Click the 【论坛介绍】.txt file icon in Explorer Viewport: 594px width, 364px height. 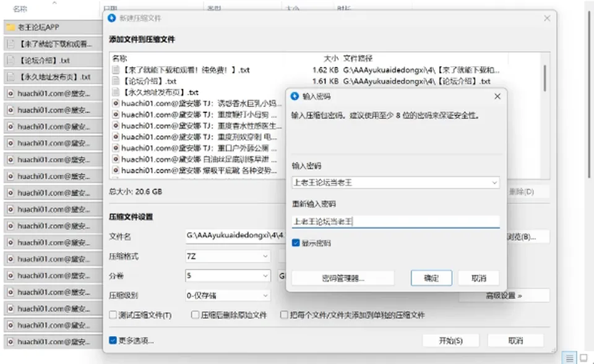(11, 60)
